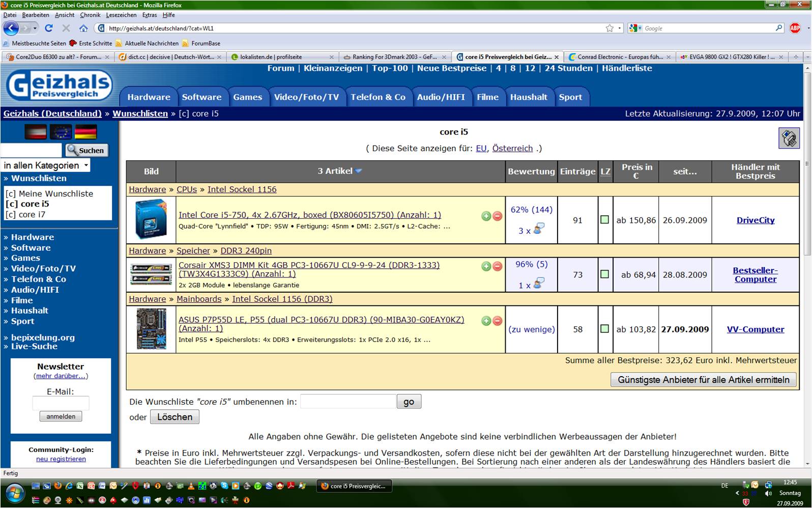Go back with the browser back arrow
Screen dimensions: 812x508
tap(11, 28)
